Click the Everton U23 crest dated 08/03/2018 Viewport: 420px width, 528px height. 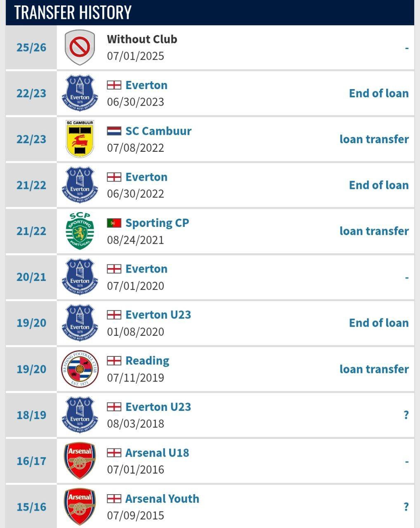point(80,415)
